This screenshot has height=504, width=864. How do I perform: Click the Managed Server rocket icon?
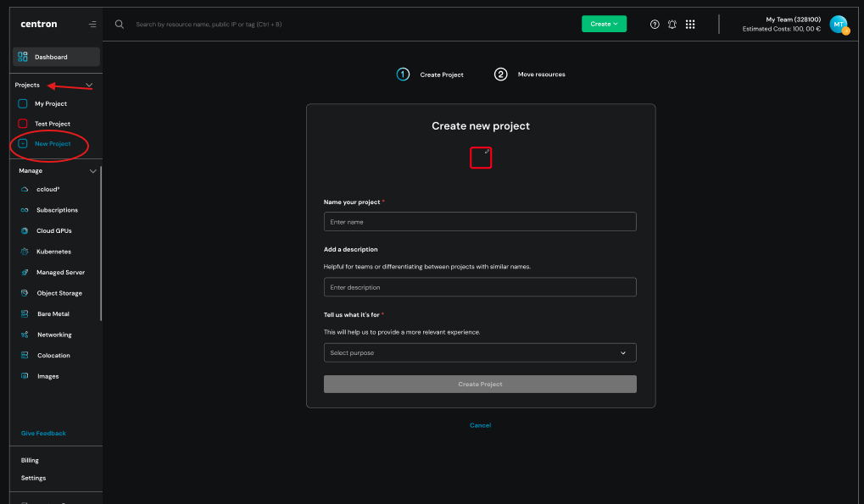click(x=25, y=273)
